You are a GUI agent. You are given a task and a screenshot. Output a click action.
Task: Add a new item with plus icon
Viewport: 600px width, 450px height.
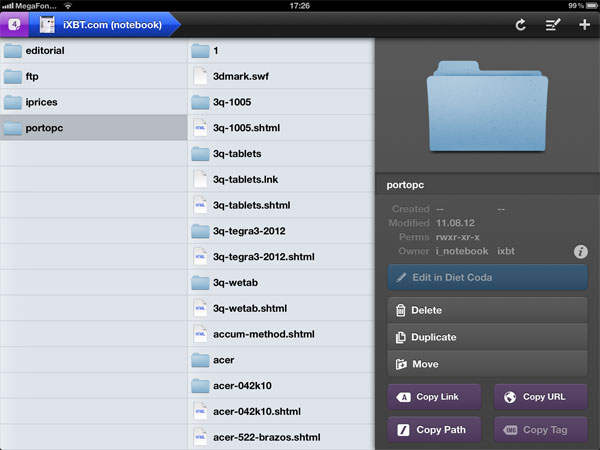[x=584, y=25]
